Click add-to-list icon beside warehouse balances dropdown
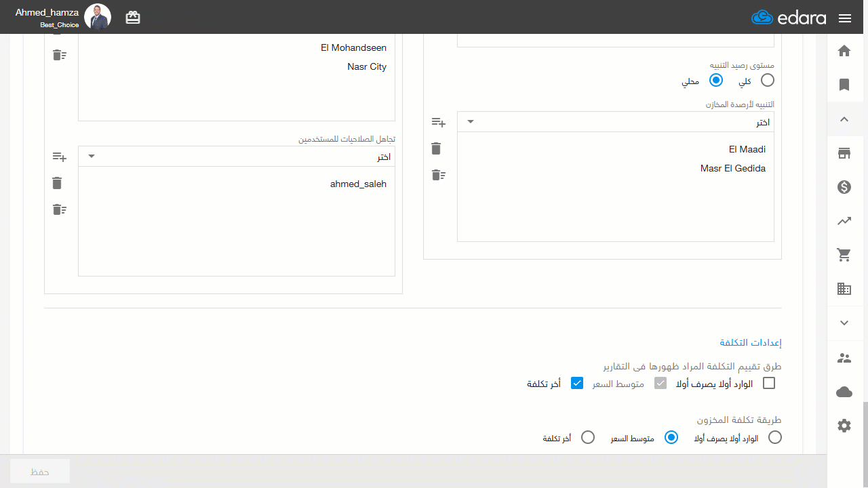 439,123
